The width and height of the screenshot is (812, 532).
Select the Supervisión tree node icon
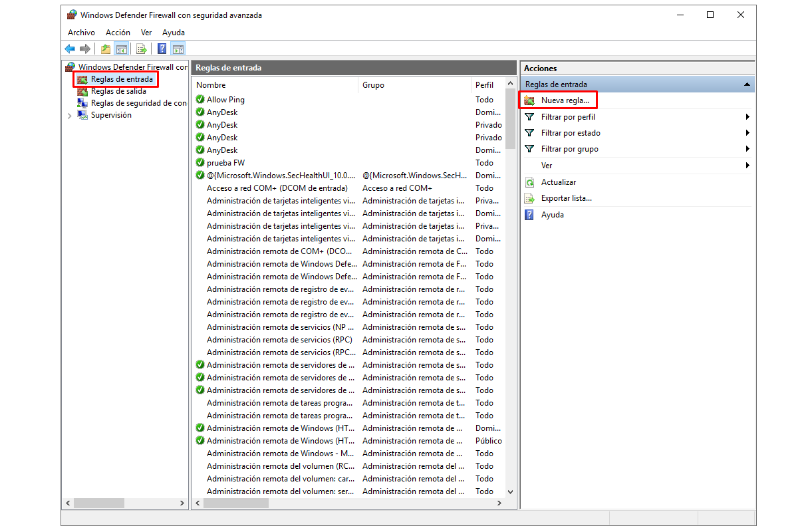[82, 115]
